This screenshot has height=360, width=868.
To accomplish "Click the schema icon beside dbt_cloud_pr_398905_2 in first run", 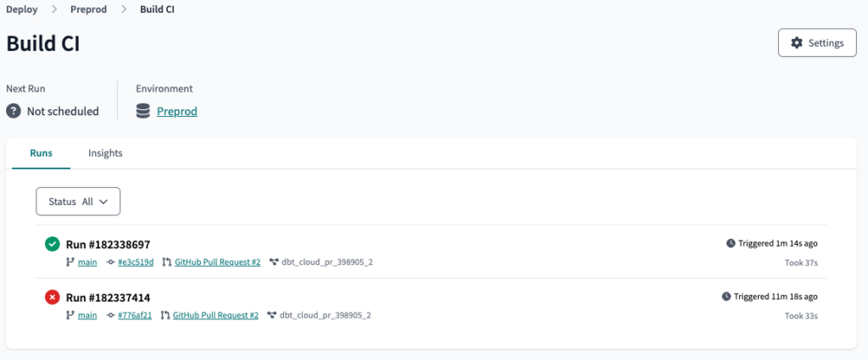I will point(274,263).
